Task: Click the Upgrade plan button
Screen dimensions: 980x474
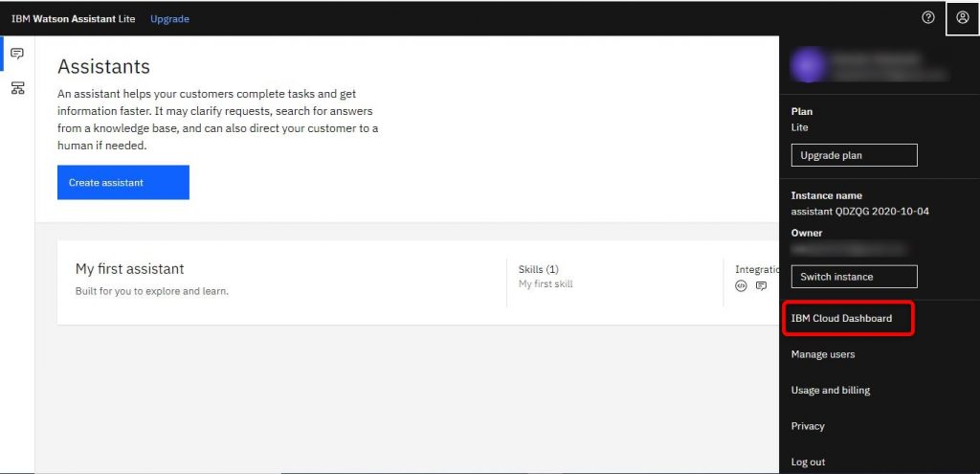Action: (x=854, y=155)
